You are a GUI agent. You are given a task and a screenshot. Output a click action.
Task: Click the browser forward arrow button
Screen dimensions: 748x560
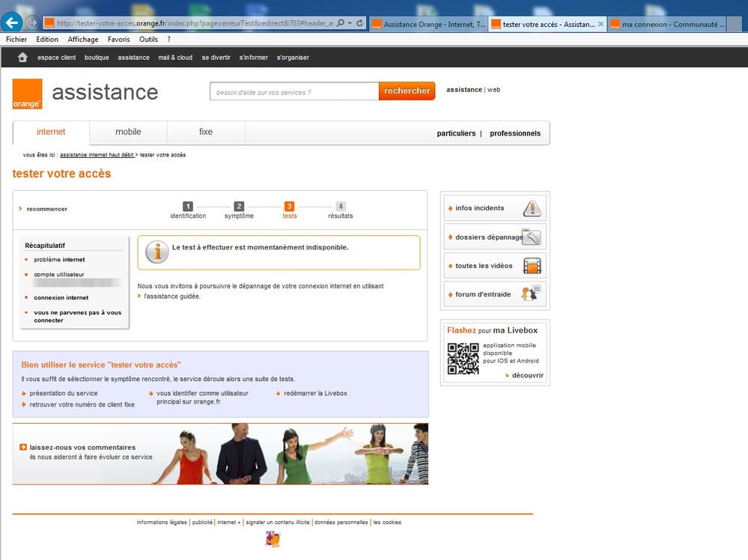[x=32, y=22]
